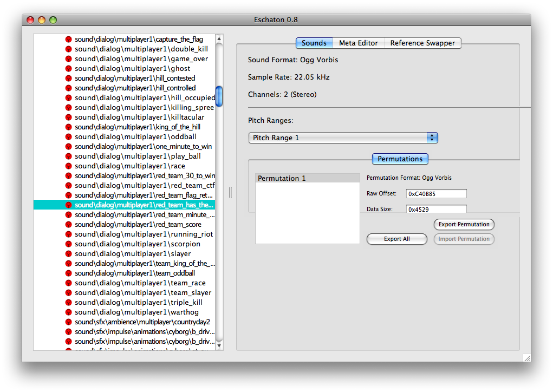Viewport: 553px width, 392px height.
Task: Click the red icon beside killtacular entry
Action: [69, 117]
